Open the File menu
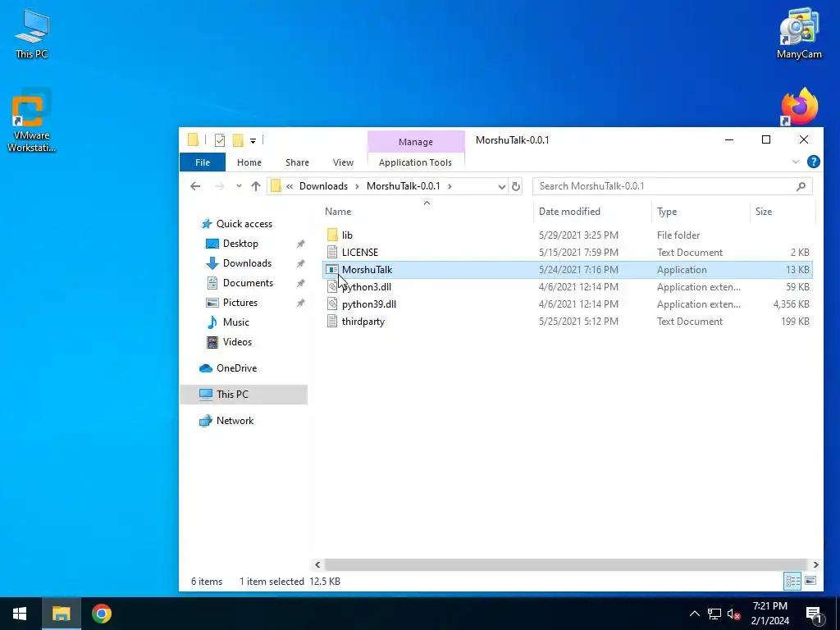This screenshot has height=630, width=840. [x=203, y=162]
